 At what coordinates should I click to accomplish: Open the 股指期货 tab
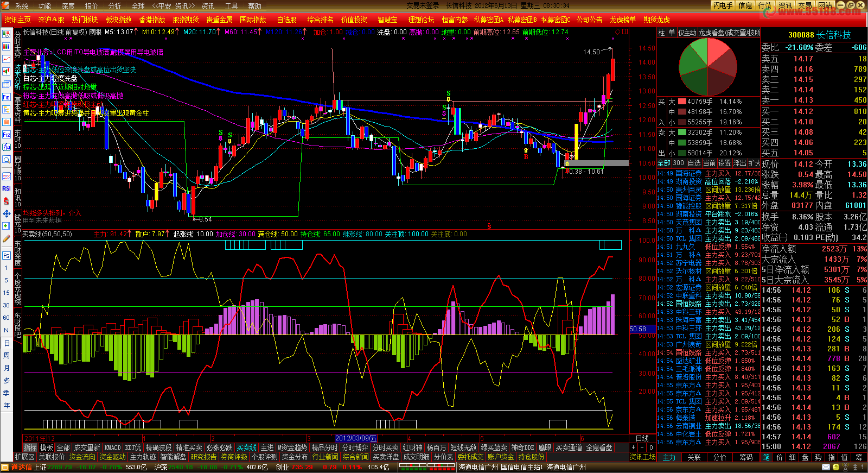point(186,20)
